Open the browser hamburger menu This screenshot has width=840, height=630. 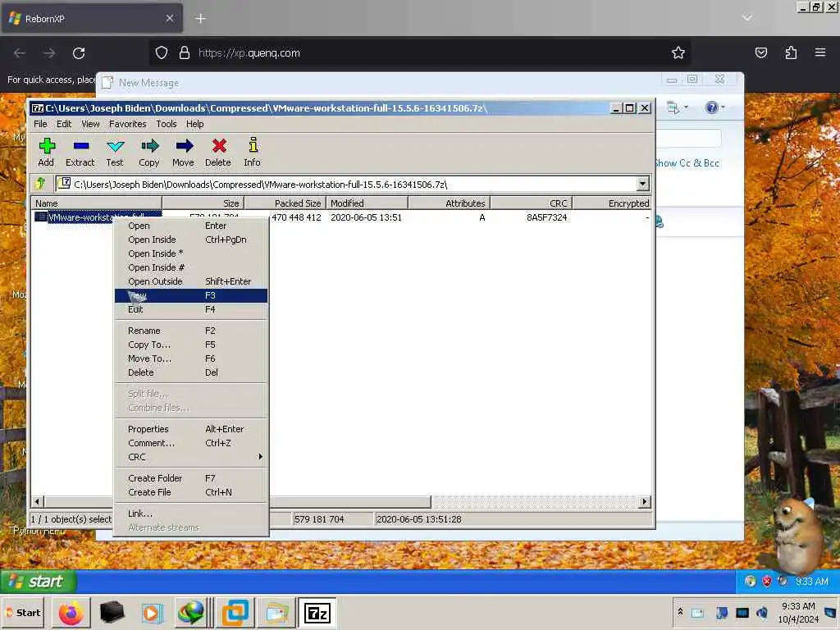point(820,52)
